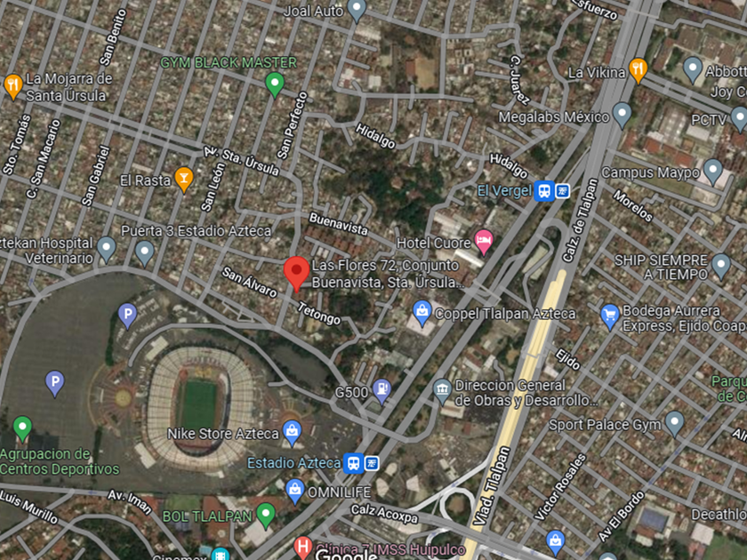Viewport: 747px width, 560px height.
Task: Click the Megalabs México location marker
Action: coord(622,116)
